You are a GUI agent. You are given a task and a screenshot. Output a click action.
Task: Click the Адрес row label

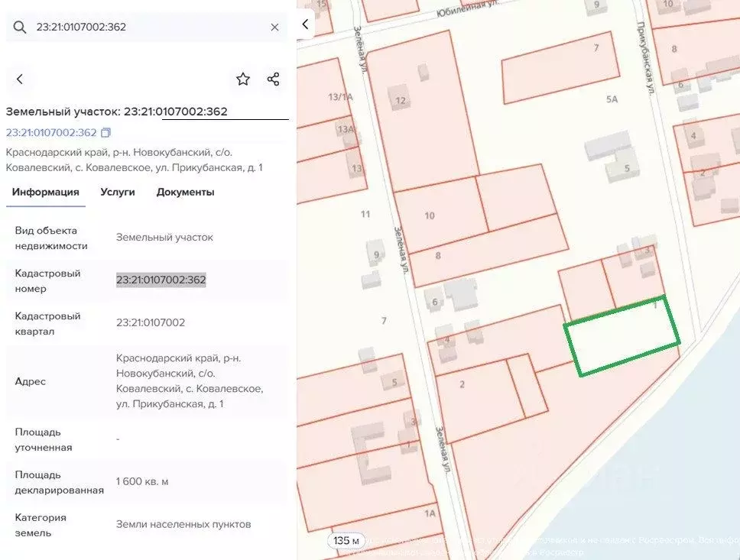point(31,381)
